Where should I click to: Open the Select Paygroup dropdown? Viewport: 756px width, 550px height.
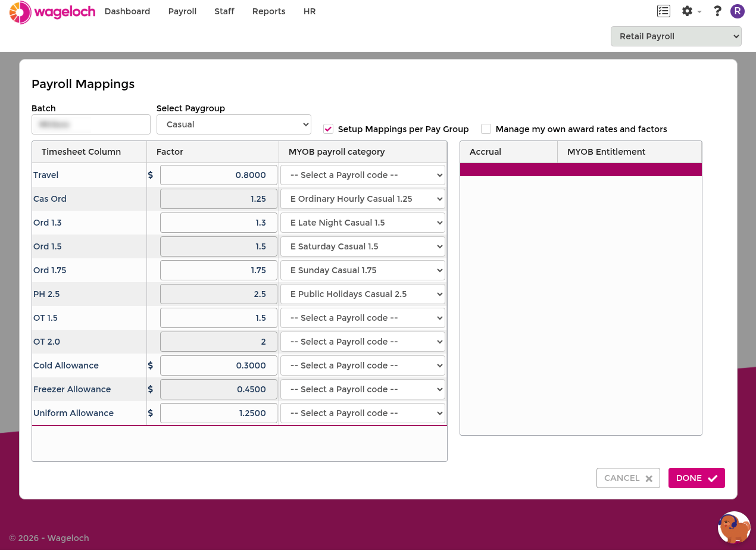click(x=234, y=124)
